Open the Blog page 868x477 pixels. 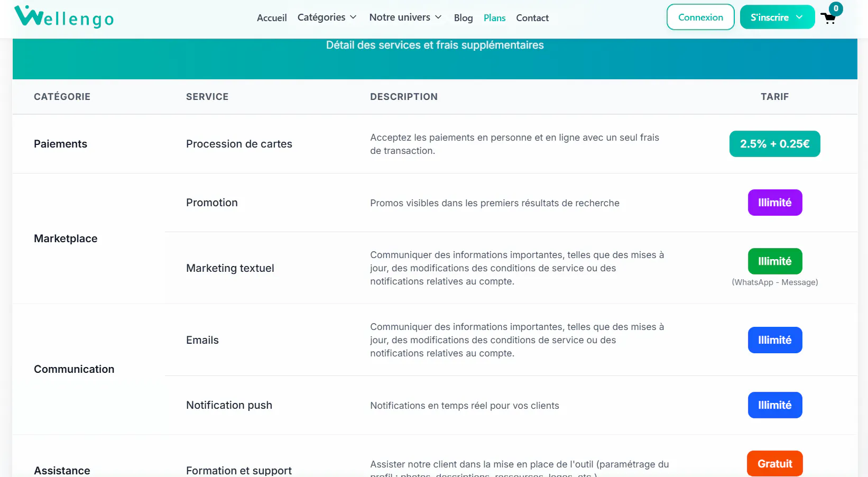[x=463, y=18]
